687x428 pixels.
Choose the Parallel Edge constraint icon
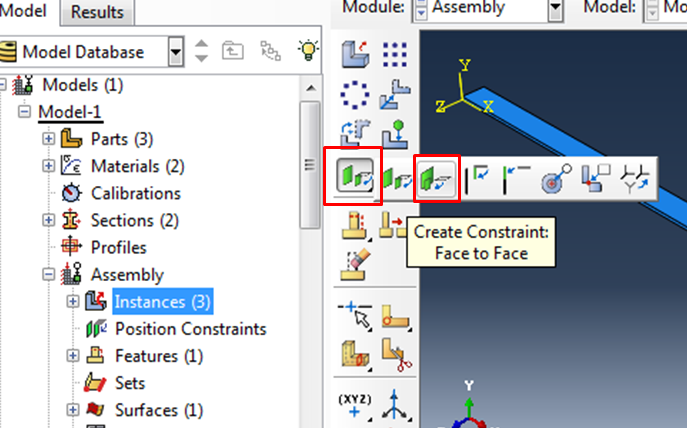478,179
